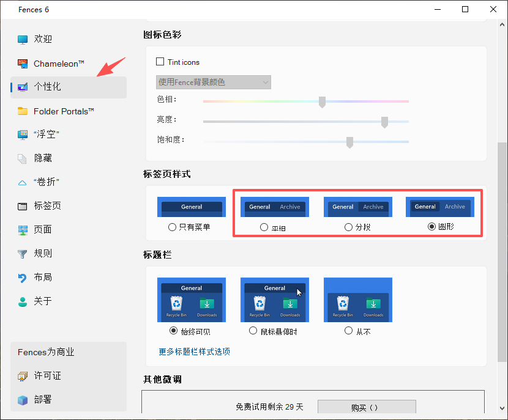Image resolution: width=508 pixels, height=420 pixels.
Task: Click the 部署 cube icon
Action: click(23, 400)
